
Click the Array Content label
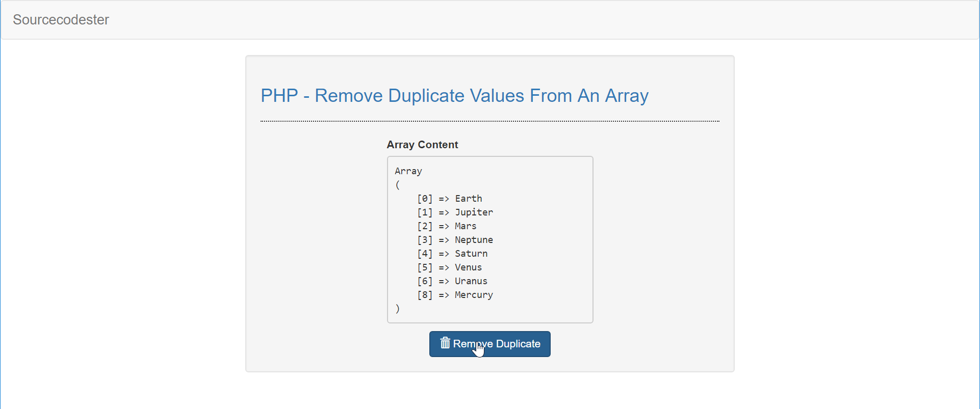pyautogui.click(x=422, y=145)
